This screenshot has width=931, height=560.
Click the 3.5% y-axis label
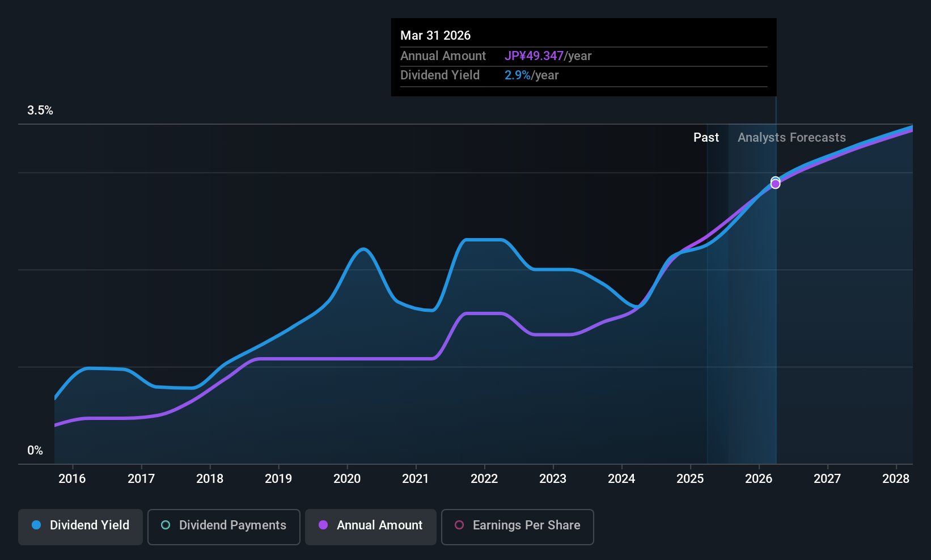[x=40, y=111]
